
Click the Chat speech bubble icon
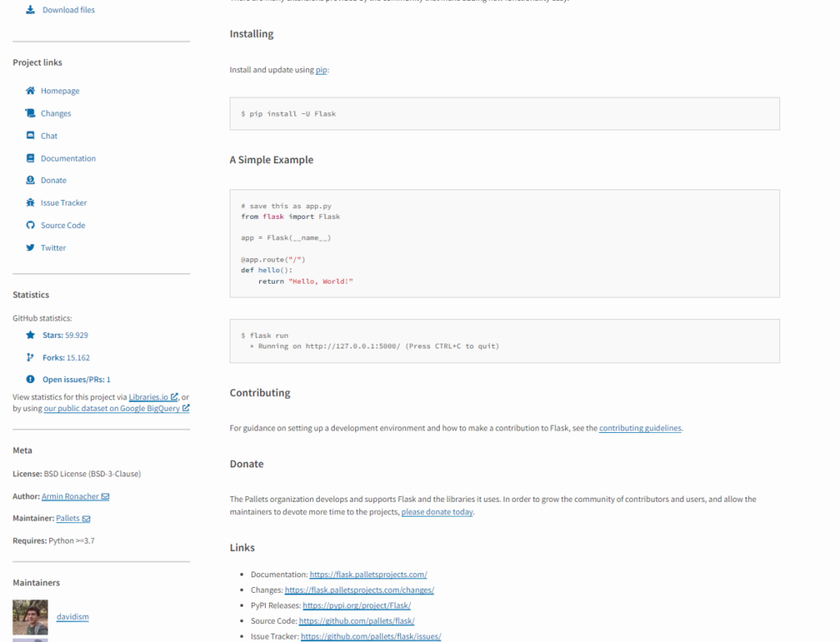[x=30, y=136]
